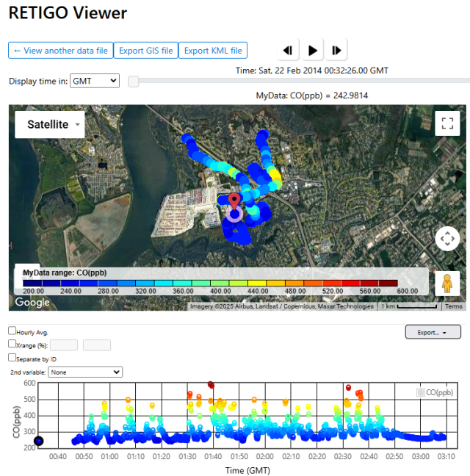Viewport: 470px width, 476px height.
Task: Click Export GIS file button
Action: [x=145, y=51]
